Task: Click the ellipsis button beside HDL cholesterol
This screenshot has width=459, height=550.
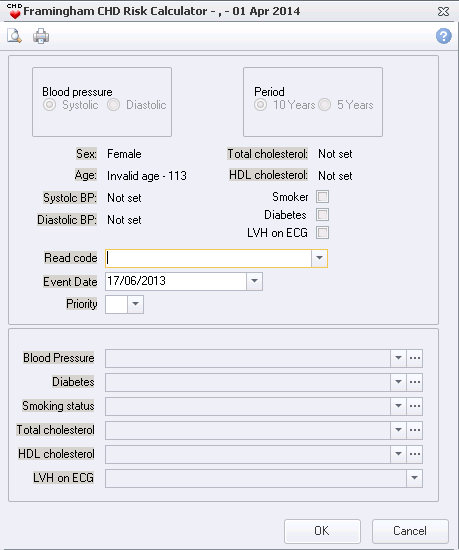Action: [415, 454]
